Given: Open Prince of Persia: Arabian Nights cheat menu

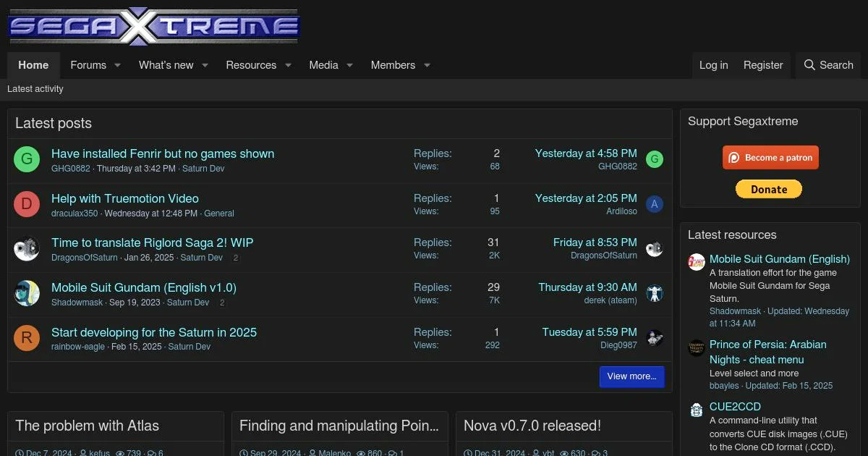Looking at the screenshot, I should click(768, 352).
